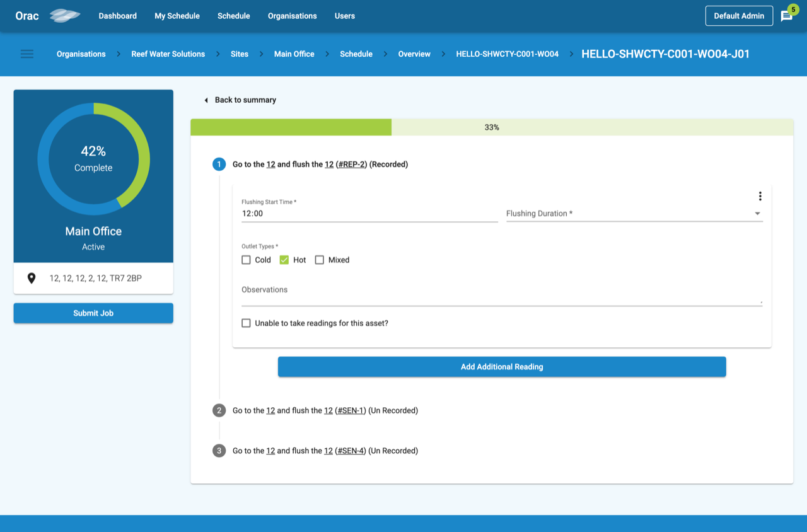This screenshot has width=807, height=532.
Task: Go to Organisations in top navigation
Action: point(292,16)
